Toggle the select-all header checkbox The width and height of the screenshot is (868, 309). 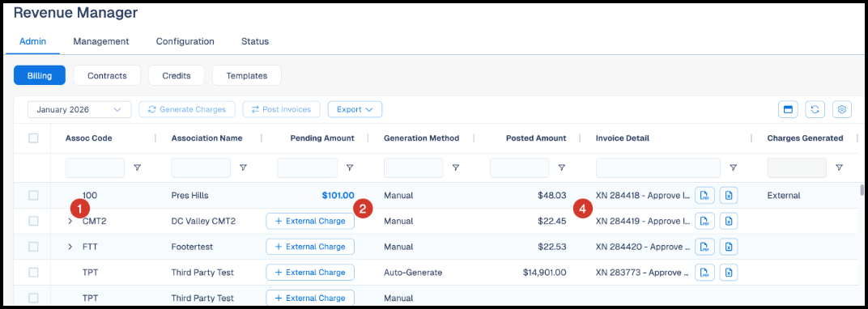[x=33, y=138]
